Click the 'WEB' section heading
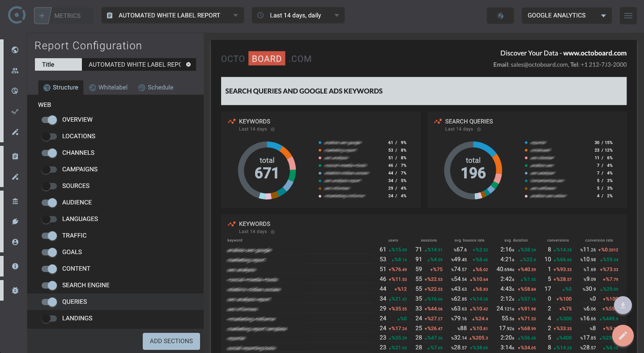Viewport: 644px width, 353px height. pyautogui.click(x=45, y=105)
